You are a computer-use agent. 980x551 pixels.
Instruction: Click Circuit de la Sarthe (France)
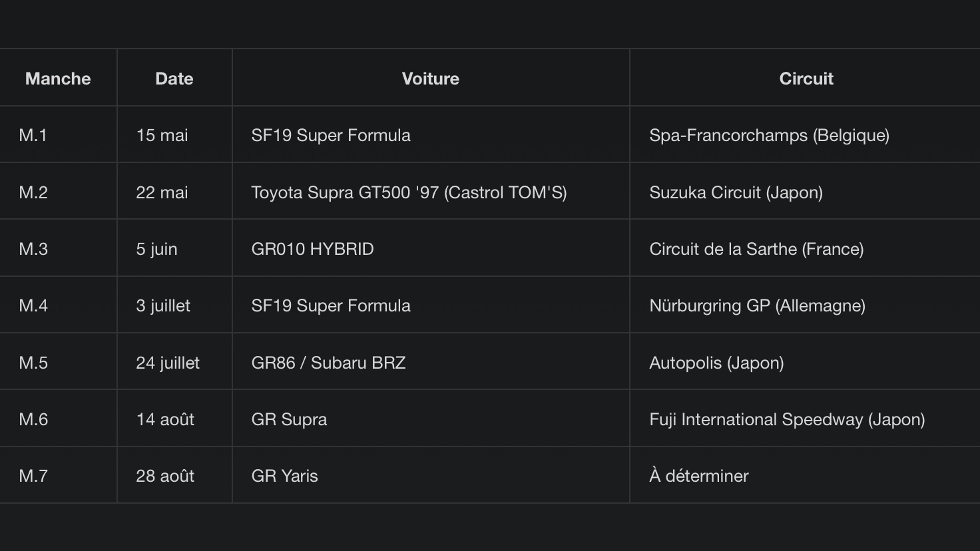point(805,249)
